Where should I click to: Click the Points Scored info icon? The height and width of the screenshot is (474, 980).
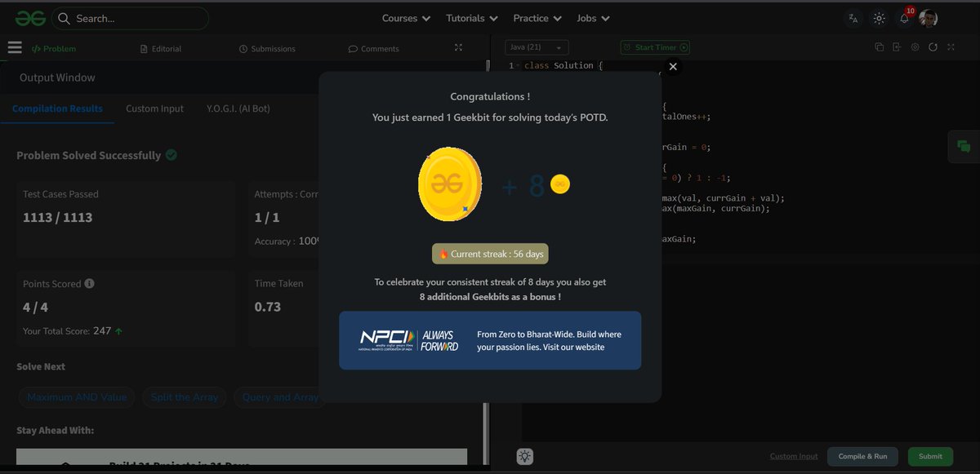click(89, 284)
